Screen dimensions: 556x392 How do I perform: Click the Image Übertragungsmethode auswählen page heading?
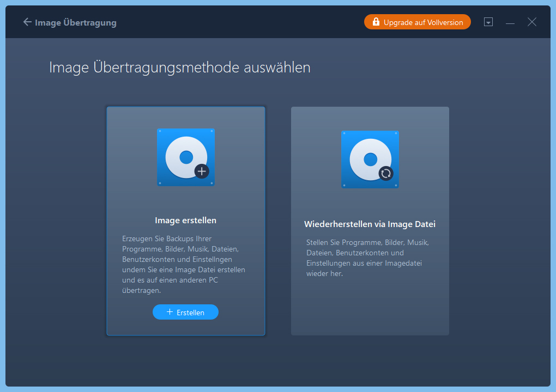click(180, 68)
